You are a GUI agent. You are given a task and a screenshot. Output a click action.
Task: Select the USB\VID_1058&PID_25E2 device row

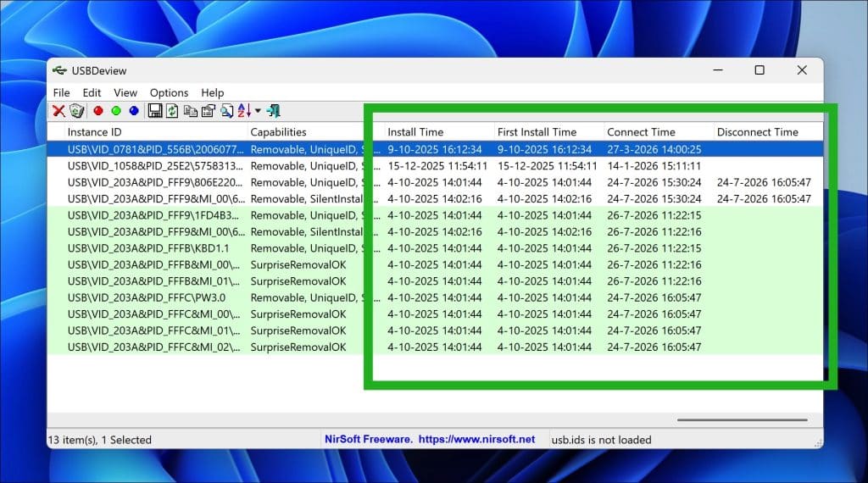point(435,166)
